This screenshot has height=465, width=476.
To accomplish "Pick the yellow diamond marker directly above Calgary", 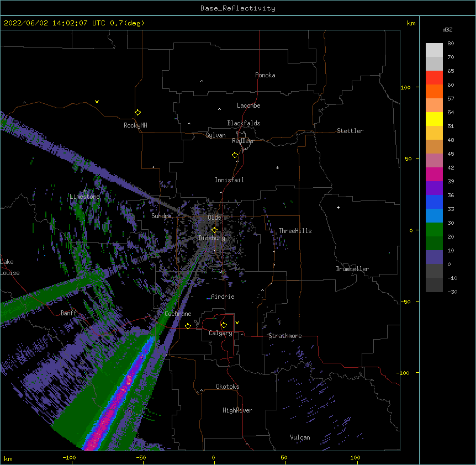I will [x=224, y=325].
